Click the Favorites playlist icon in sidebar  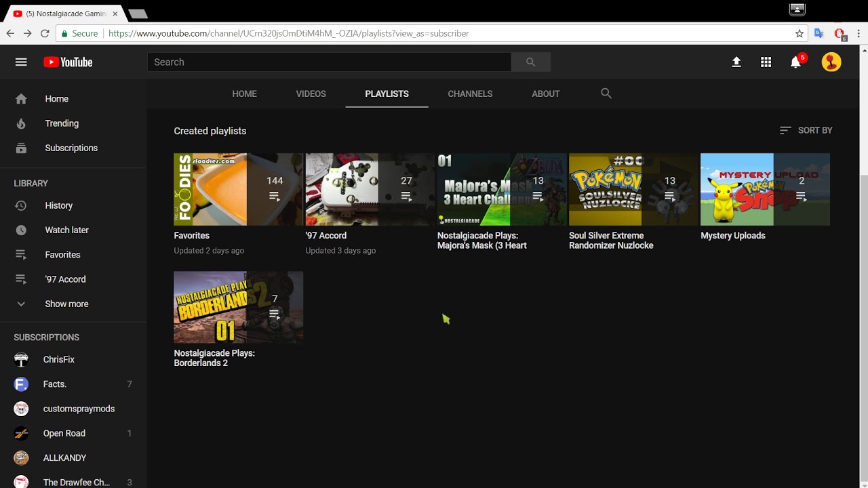pyautogui.click(x=21, y=255)
